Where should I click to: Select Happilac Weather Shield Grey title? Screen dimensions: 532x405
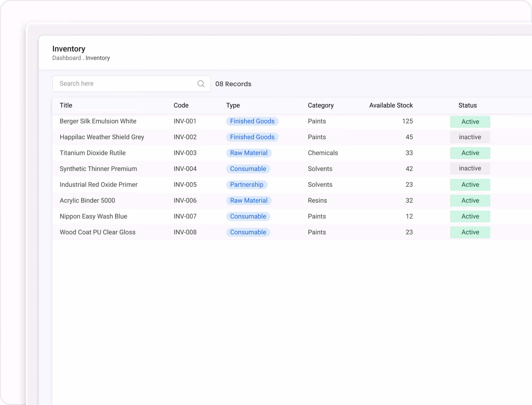coord(102,137)
